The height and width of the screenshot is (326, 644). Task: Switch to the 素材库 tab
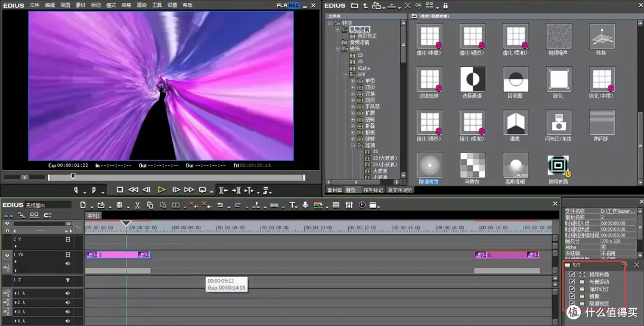click(334, 190)
